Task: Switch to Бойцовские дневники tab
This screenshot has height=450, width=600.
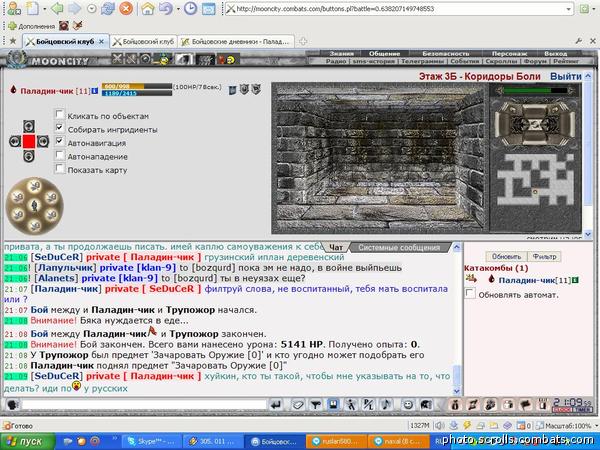Action: pos(236,41)
